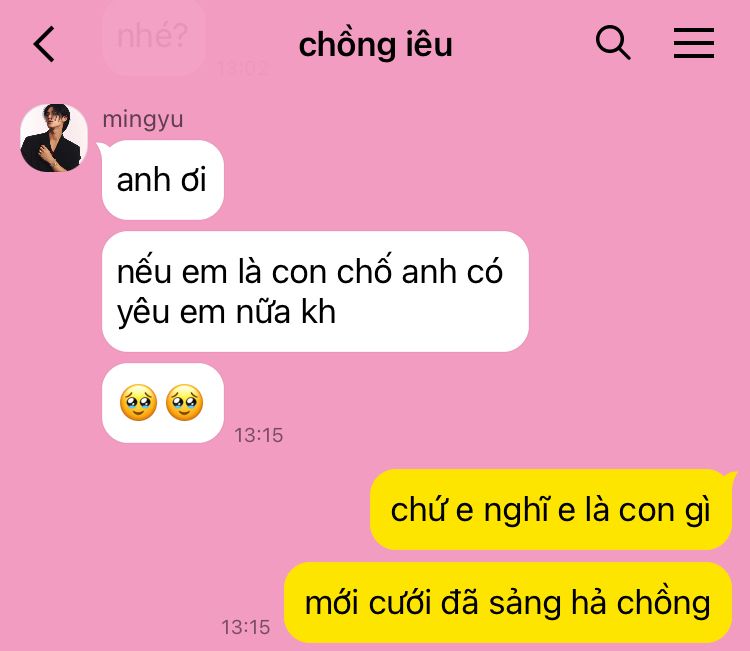Click the "chồng iêu" chat title
Viewport: 750px width, 651px height.
[375, 44]
